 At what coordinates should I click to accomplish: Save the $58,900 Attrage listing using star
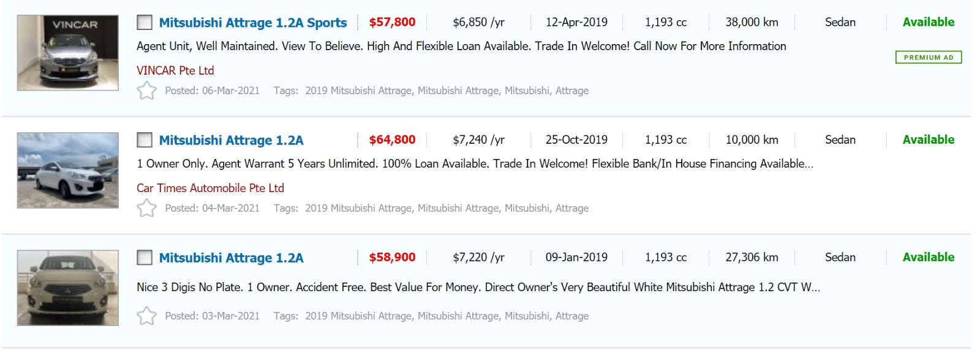point(146,316)
